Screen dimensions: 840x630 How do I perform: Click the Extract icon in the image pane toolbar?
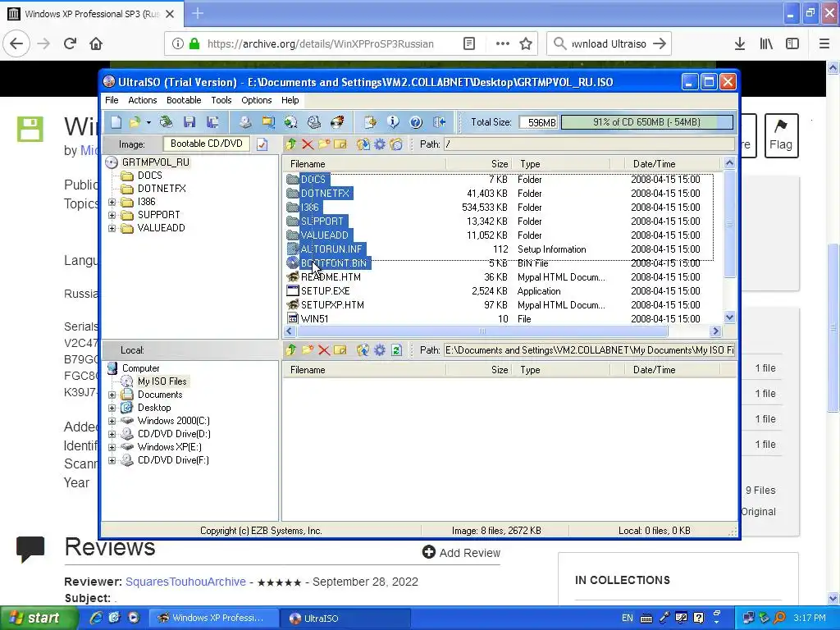(363, 144)
